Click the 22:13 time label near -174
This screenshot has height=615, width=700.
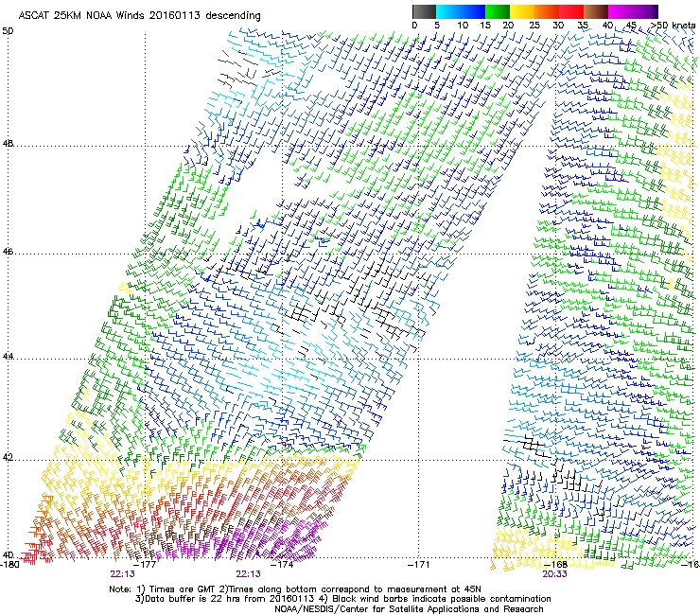(248, 574)
